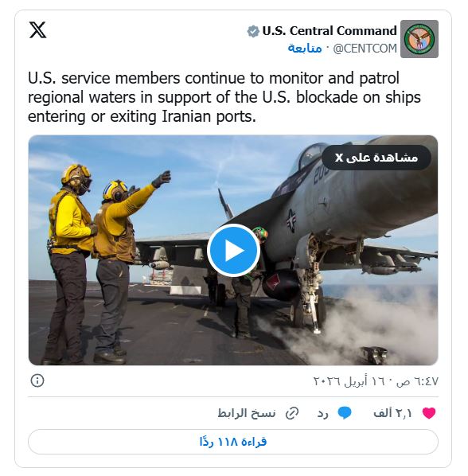Click the blue reply bubble icon
Screen dimensions: 468x476
point(345,413)
